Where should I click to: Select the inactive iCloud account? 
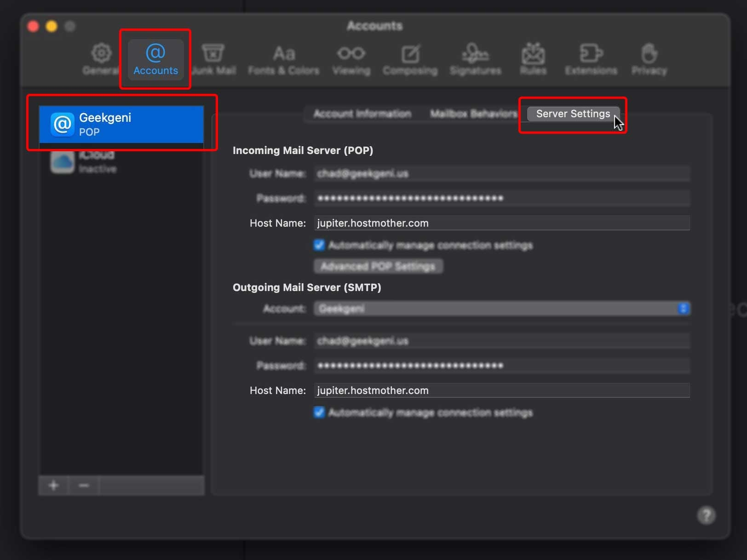[x=121, y=161]
